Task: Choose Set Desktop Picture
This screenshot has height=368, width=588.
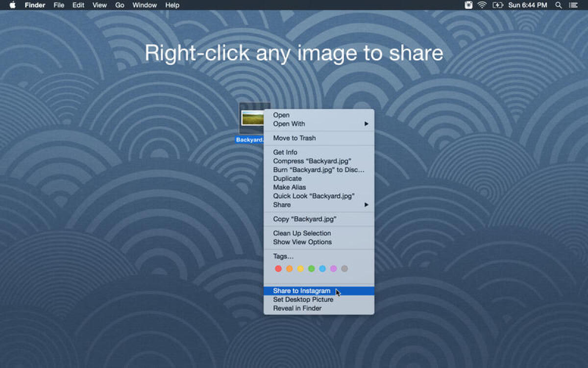Action: (x=303, y=299)
